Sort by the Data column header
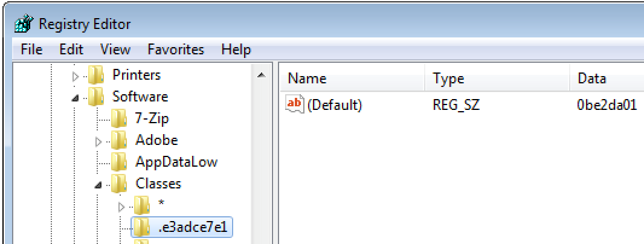Screen dimensions: 644x244 tap(607, 79)
